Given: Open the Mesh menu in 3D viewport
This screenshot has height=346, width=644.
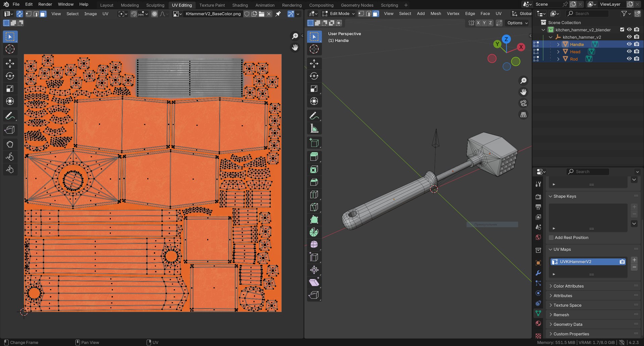Looking at the screenshot, I should [x=436, y=14].
